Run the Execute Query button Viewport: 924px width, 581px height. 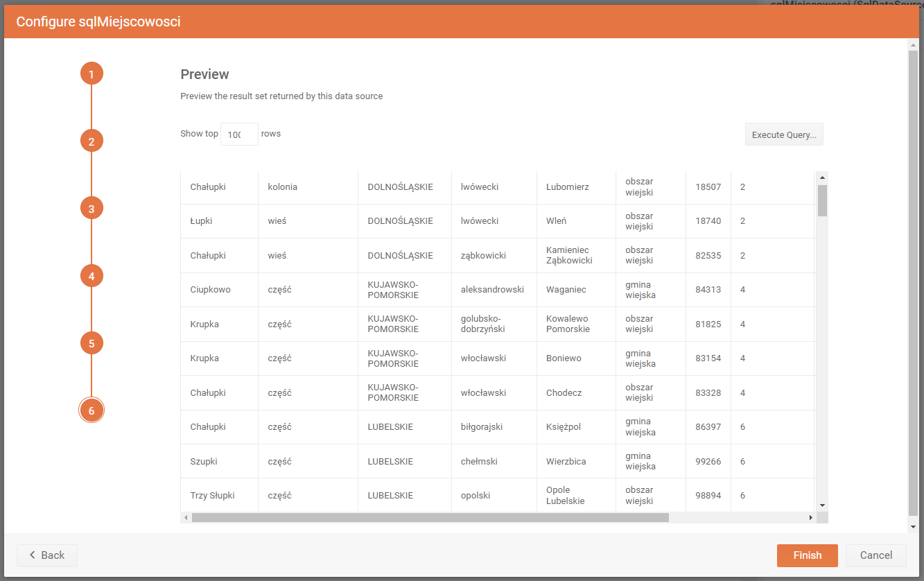[x=784, y=135]
